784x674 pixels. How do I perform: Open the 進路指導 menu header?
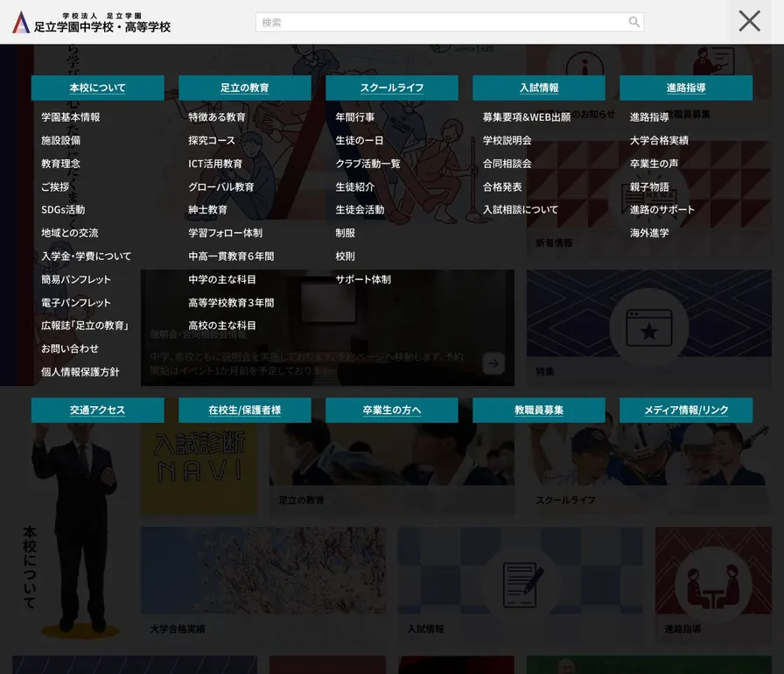click(x=686, y=88)
